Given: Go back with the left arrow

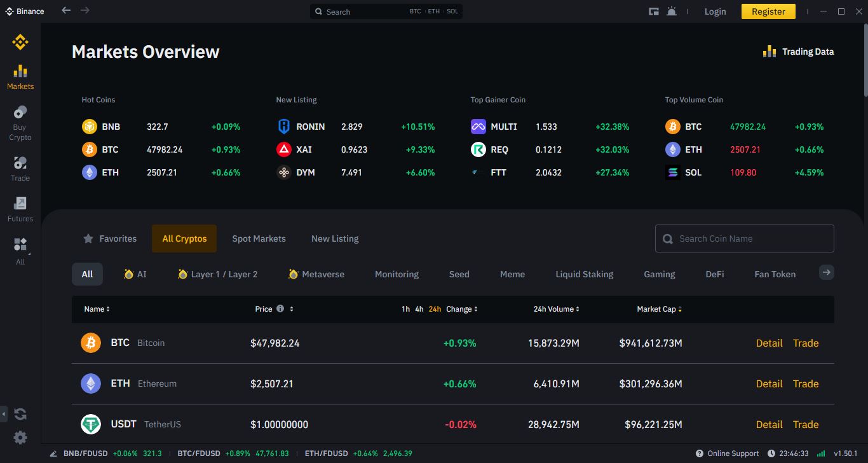Looking at the screenshot, I should pos(66,10).
